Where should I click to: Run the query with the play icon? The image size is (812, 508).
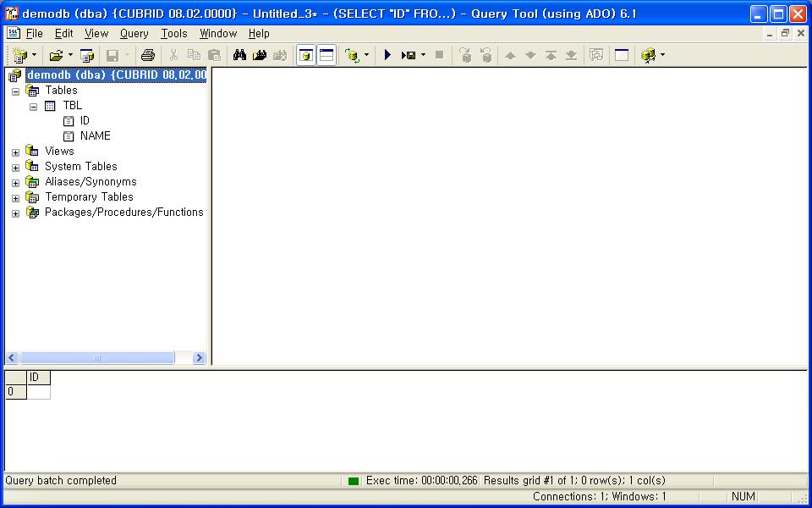[x=387, y=55]
